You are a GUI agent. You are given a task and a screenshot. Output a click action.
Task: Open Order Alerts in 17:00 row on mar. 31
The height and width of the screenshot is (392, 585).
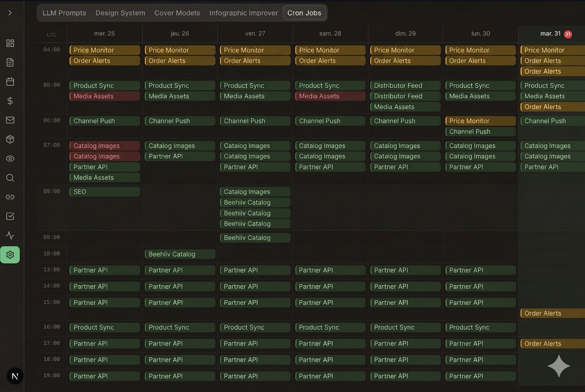pos(553,344)
